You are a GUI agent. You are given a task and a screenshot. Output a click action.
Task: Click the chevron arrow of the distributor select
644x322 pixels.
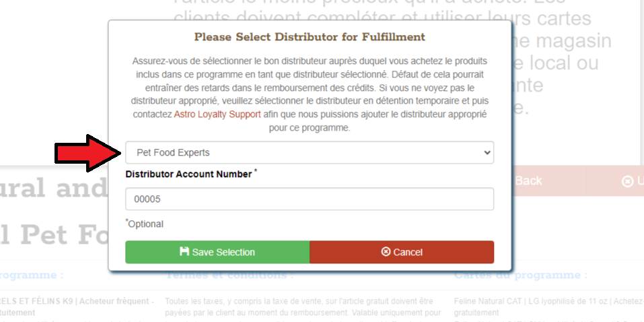488,153
